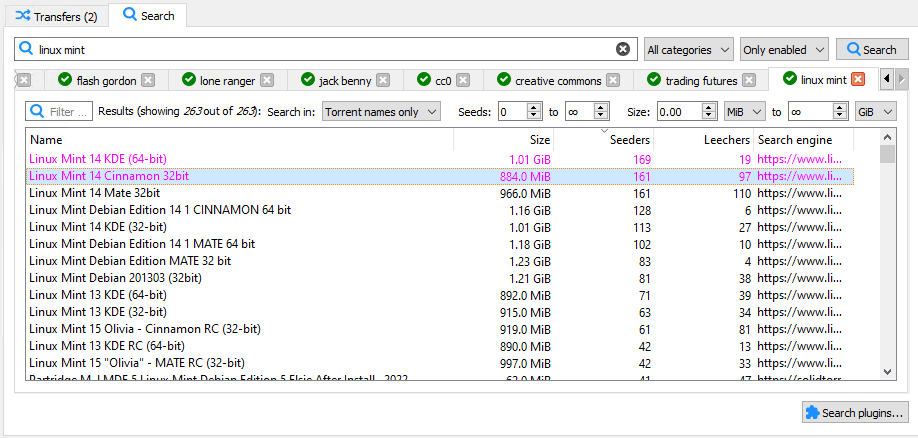Screen dimensions: 918x438
Task: Select Linux Mint 15 "Olivia" MATE RC row
Action: 440,363
